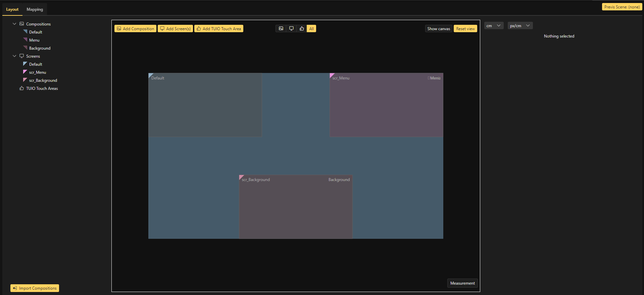Viewport: 644px width, 295px height.
Task: Click the Background composition icon in tree
Action: point(25,48)
